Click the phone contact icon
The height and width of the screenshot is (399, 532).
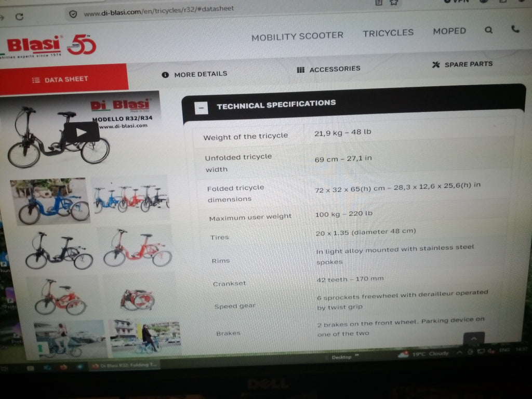[x=515, y=29]
